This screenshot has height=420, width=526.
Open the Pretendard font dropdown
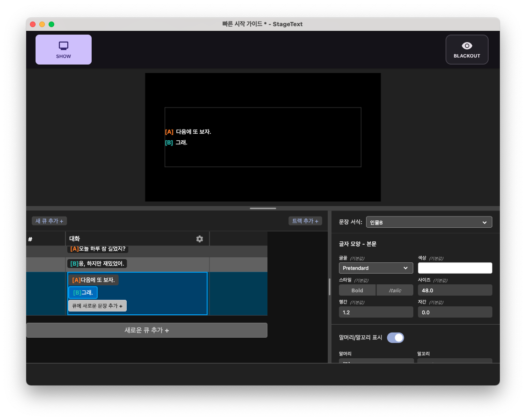coord(376,268)
